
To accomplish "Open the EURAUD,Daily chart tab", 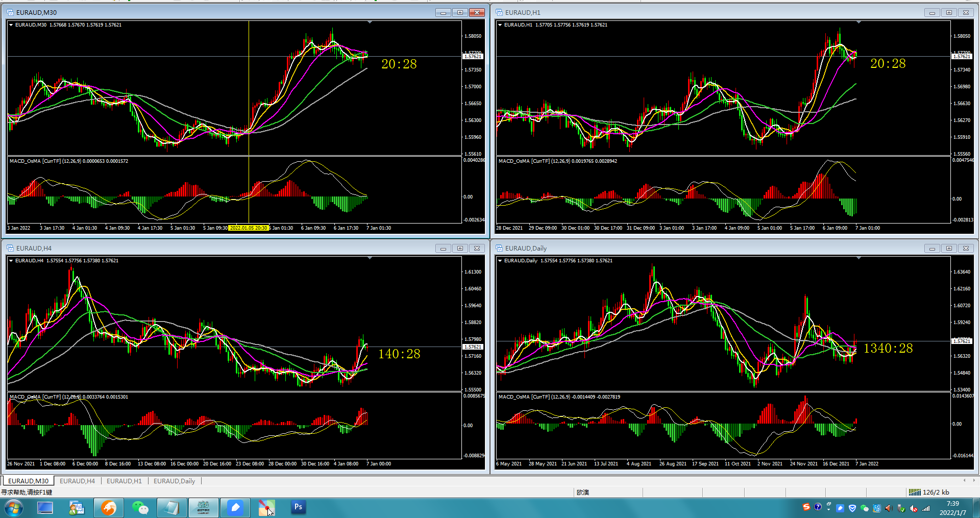I will 174,481.
